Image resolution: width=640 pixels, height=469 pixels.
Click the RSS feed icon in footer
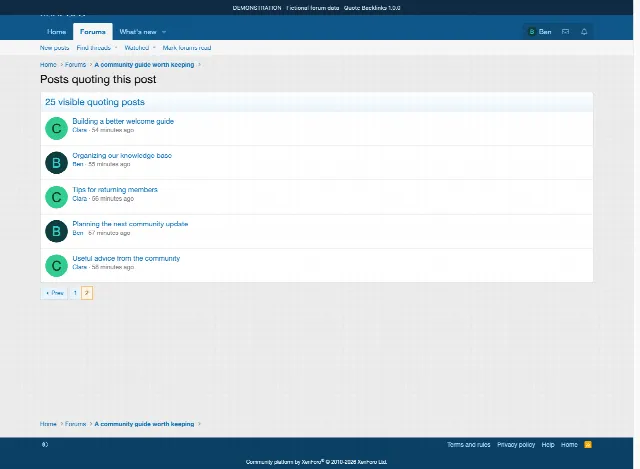coord(588,445)
